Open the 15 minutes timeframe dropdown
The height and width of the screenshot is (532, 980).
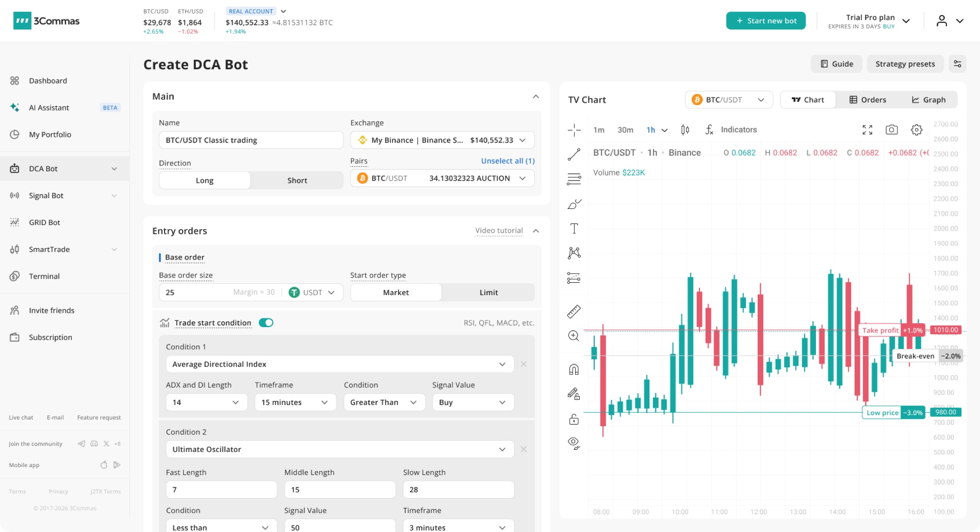tap(296, 402)
